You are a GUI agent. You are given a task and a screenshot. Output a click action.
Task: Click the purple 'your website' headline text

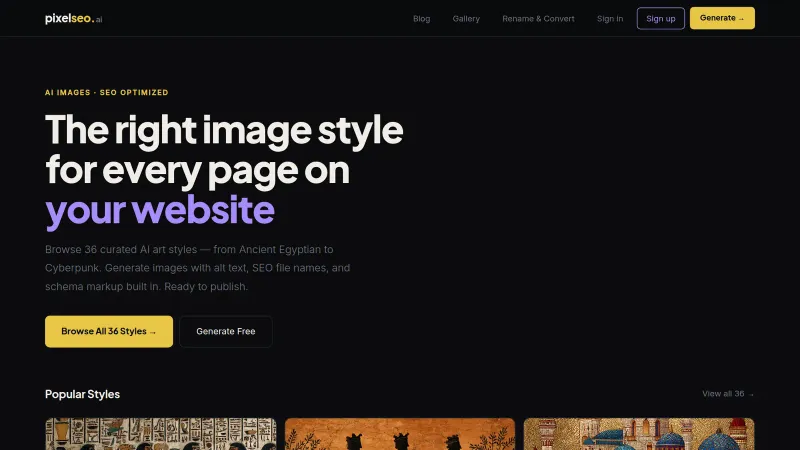160,210
